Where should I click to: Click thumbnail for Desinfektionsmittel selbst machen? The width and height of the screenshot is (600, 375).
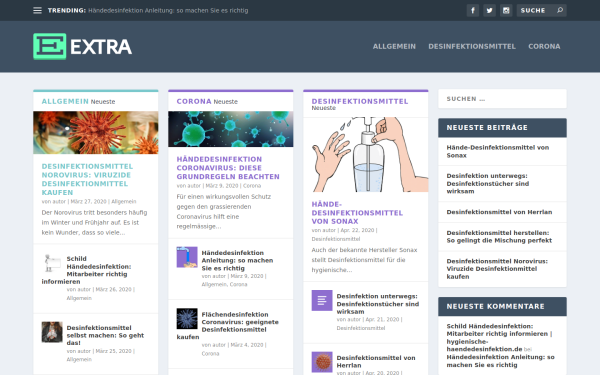point(52,332)
